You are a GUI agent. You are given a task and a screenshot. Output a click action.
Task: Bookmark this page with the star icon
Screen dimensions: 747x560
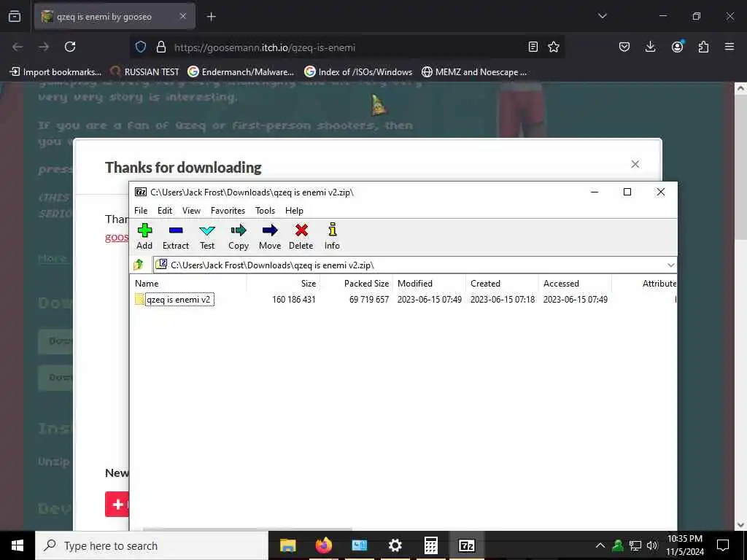coord(553,47)
